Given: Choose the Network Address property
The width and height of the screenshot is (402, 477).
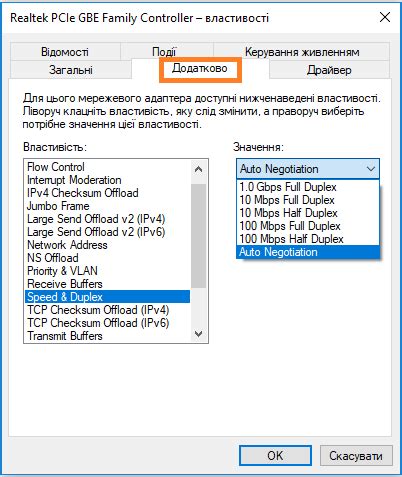Looking at the screenshot, I should (x=108, y=245).
